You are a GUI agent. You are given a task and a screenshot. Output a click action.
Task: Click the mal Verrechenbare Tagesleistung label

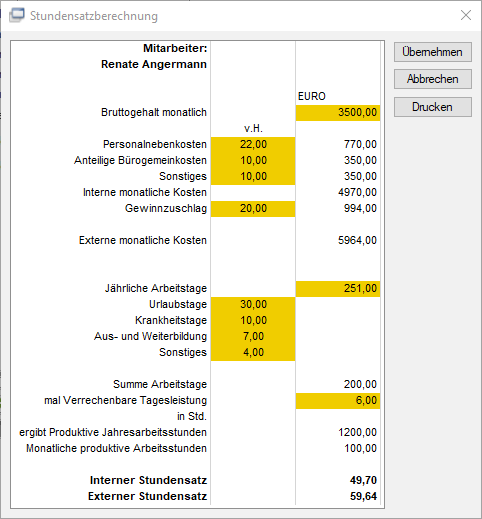pyautogui.click(x=125, y=400)
